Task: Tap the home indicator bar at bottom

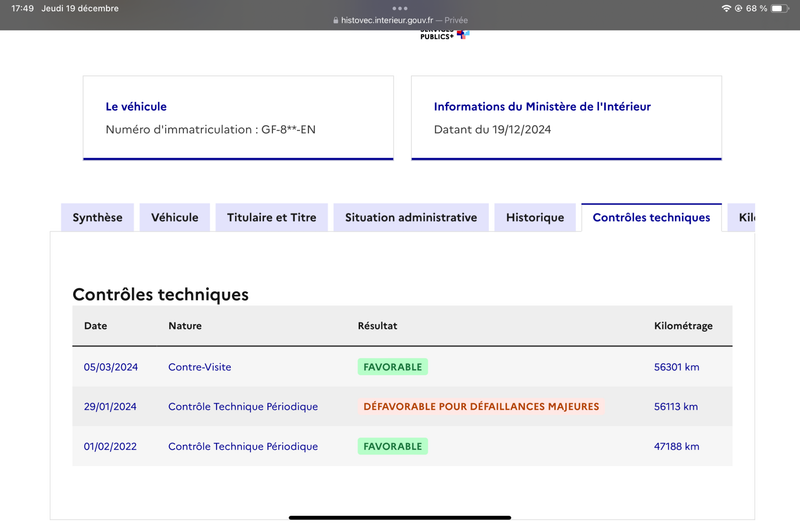Action: (400, 517)
